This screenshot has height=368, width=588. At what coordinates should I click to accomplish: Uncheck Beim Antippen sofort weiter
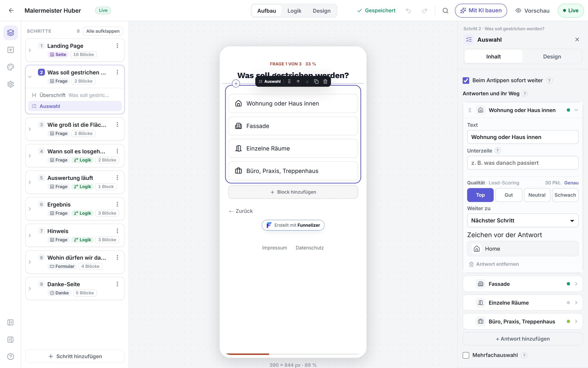(466, 81)
